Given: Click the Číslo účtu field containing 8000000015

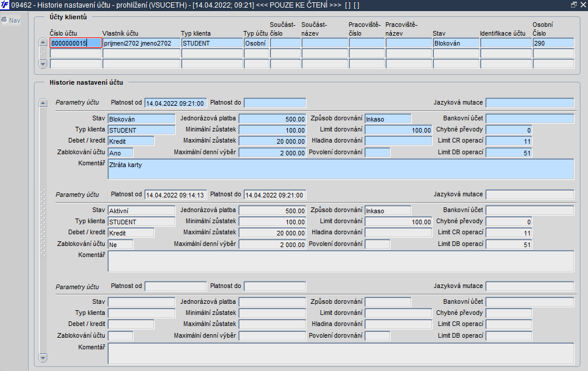Looking at the screenshot, I should point(76,43).
